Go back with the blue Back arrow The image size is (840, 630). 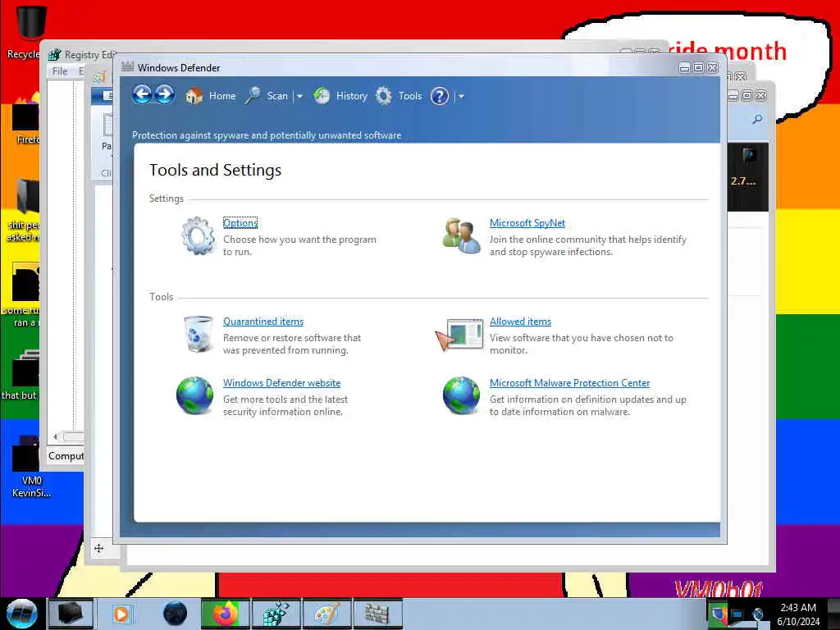[142, 95]
